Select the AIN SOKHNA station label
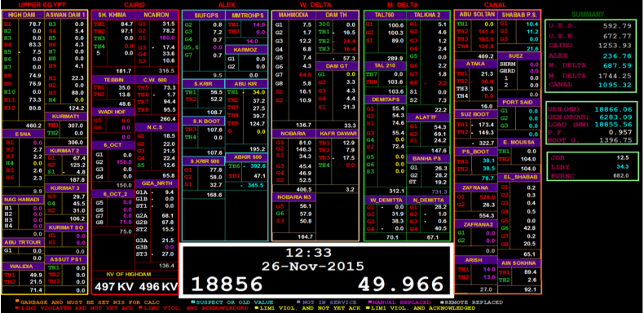 518,263
